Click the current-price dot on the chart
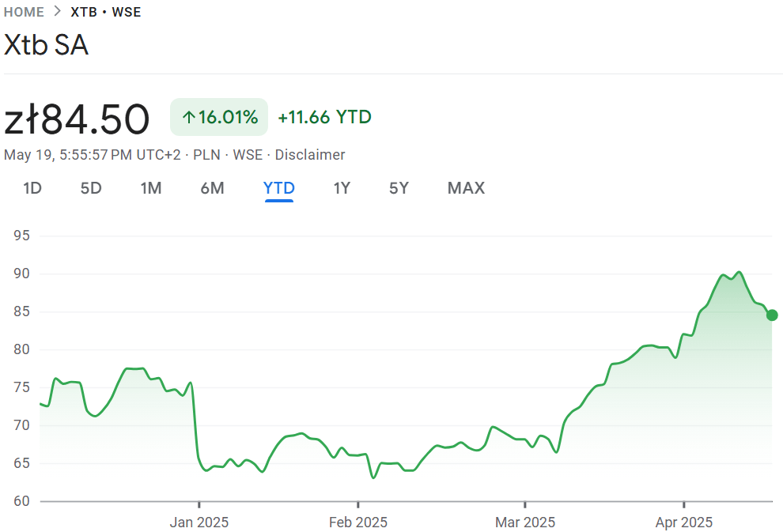783x532 pixels. pyautogui.click(x=772, y=315)
